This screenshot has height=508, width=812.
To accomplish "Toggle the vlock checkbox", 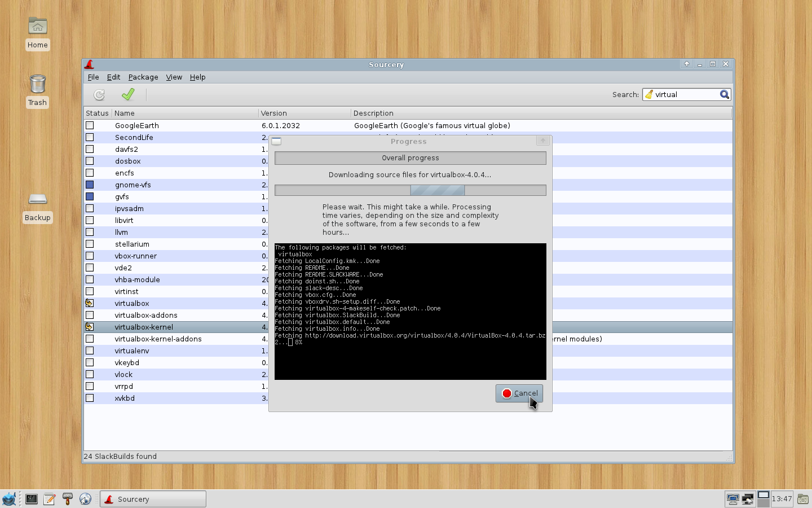I will 90,374.
